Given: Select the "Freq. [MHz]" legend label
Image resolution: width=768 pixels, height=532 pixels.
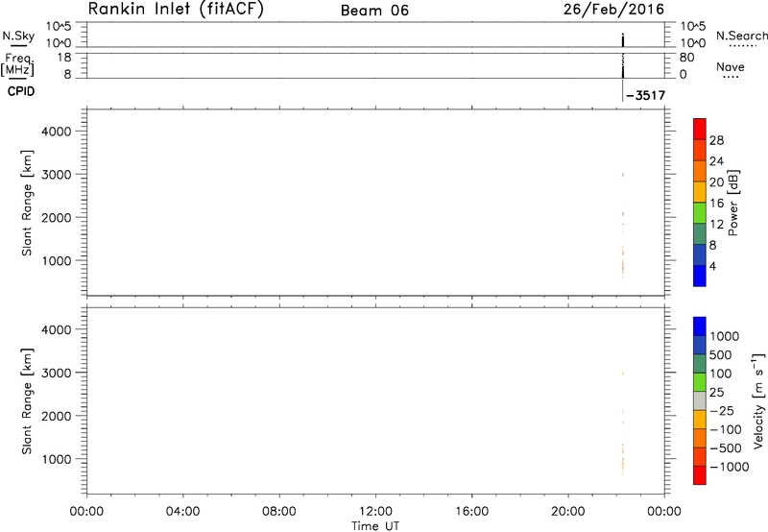Looking at the screenshot, I should pos(18,64).
